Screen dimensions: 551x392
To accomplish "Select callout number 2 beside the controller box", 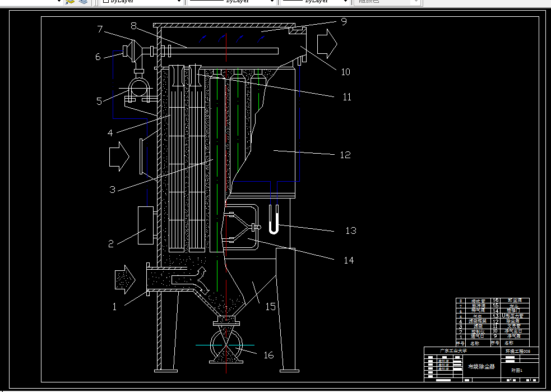I will point(111,243).
